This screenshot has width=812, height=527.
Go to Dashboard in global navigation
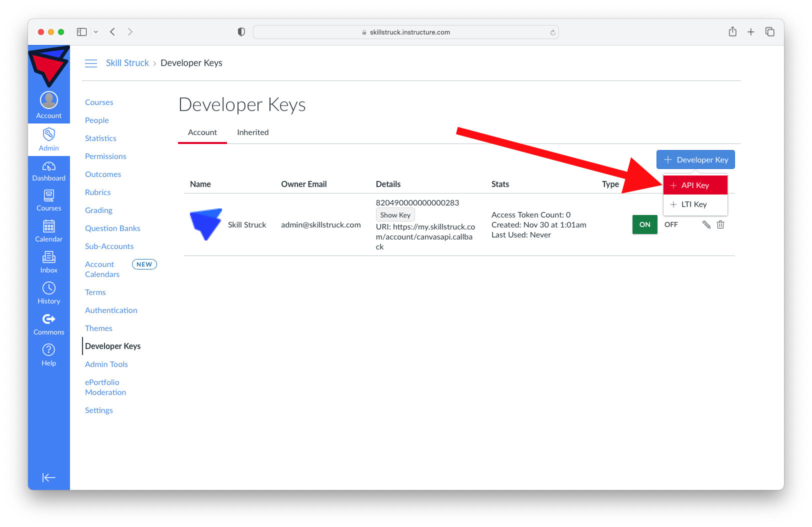click(x=49, y=171)
